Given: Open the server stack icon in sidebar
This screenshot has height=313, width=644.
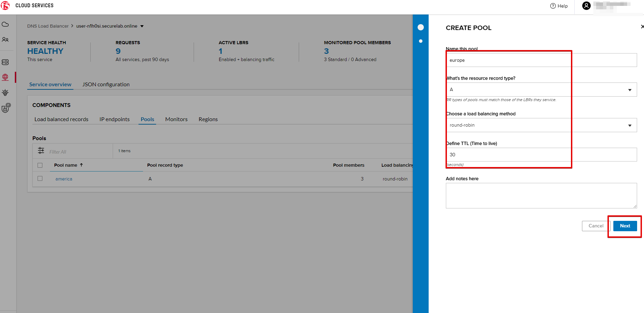Looking at the screenshot, I should click(x=5, y=62).
